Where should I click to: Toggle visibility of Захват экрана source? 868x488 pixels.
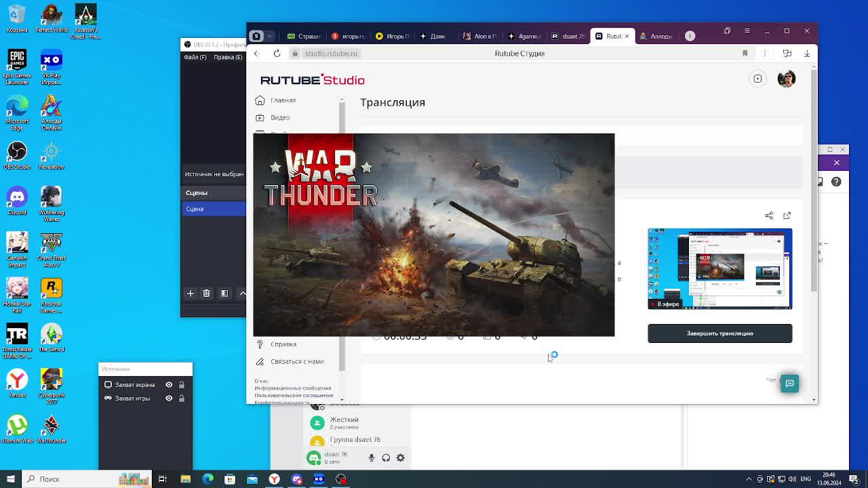[x=169, y=385]
